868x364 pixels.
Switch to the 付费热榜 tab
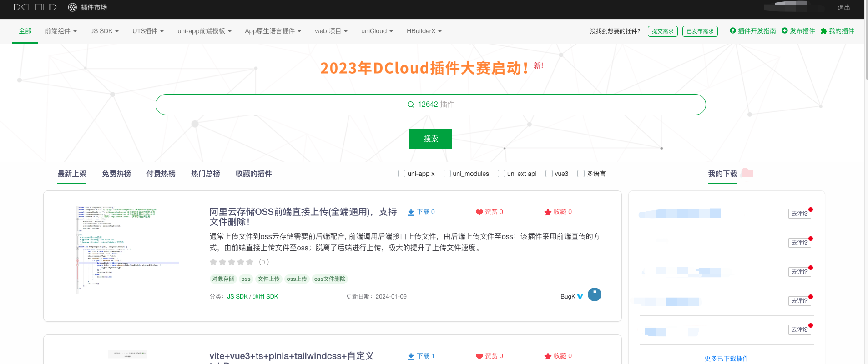coord(161,174)
